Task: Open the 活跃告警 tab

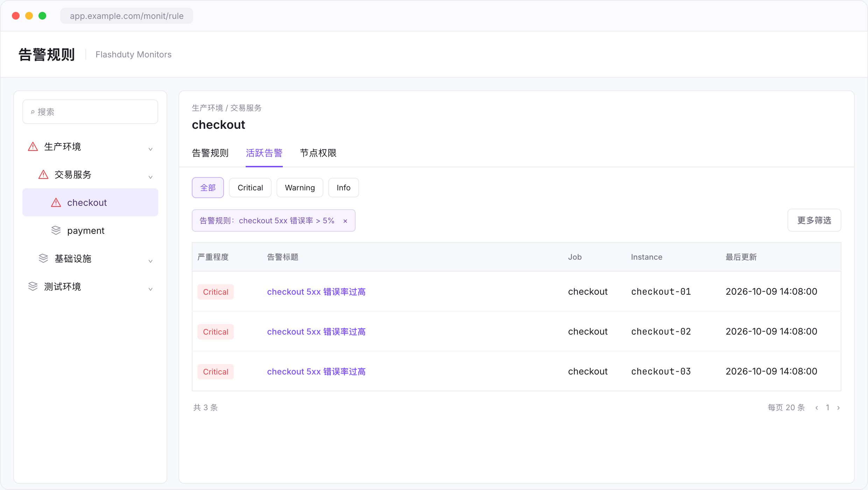Action: click(x=264, y=153)
